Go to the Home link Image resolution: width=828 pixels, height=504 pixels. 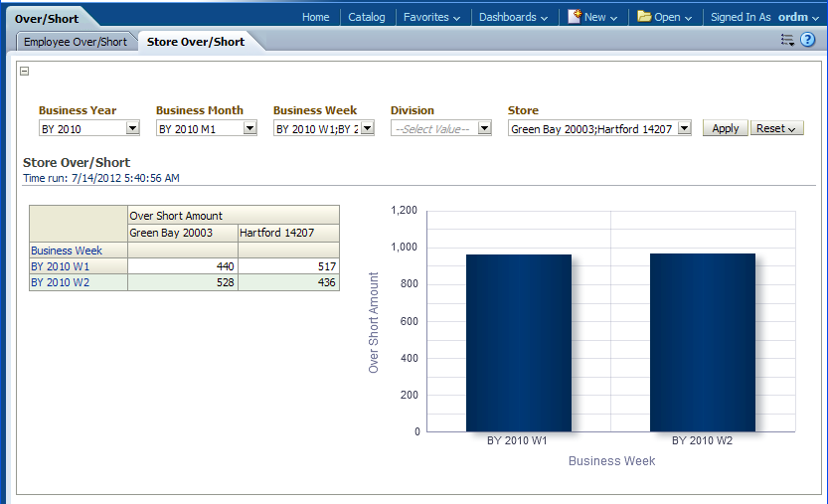315,17
